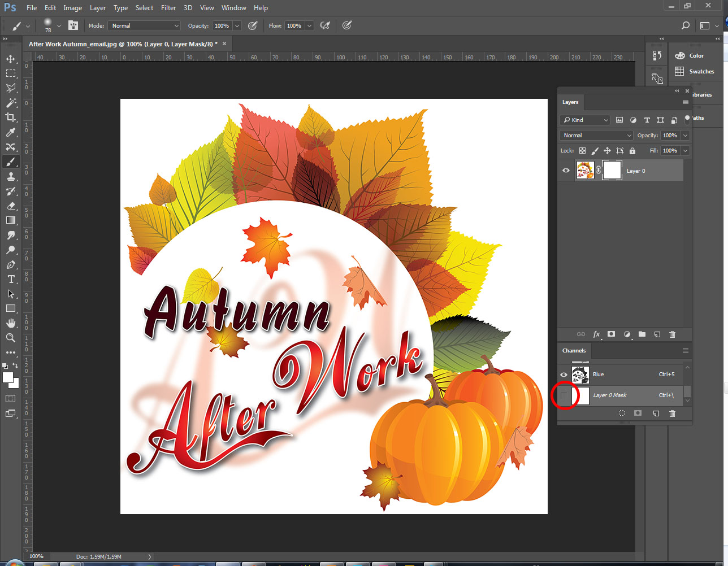Open the Edit Toolbar ellipsis
Screen dimensions: 728x566
pos(11,352)
